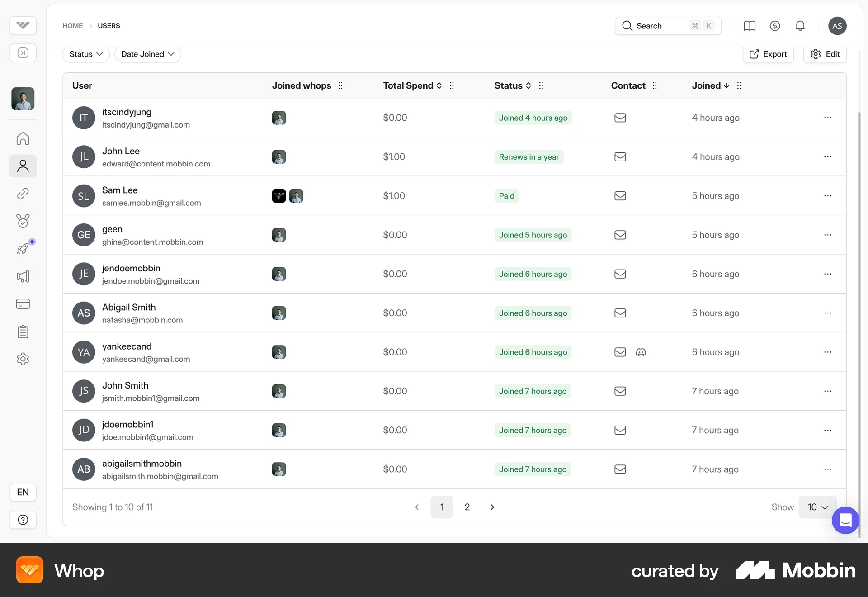
Task: Open the dollar balance icon in top bar
Action: pos(774,26)
